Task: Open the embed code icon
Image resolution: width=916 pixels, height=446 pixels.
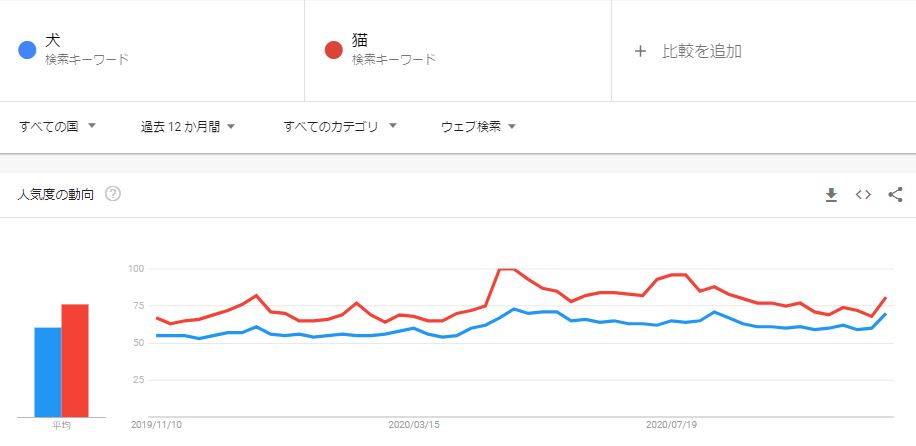Action: [863, 195]
